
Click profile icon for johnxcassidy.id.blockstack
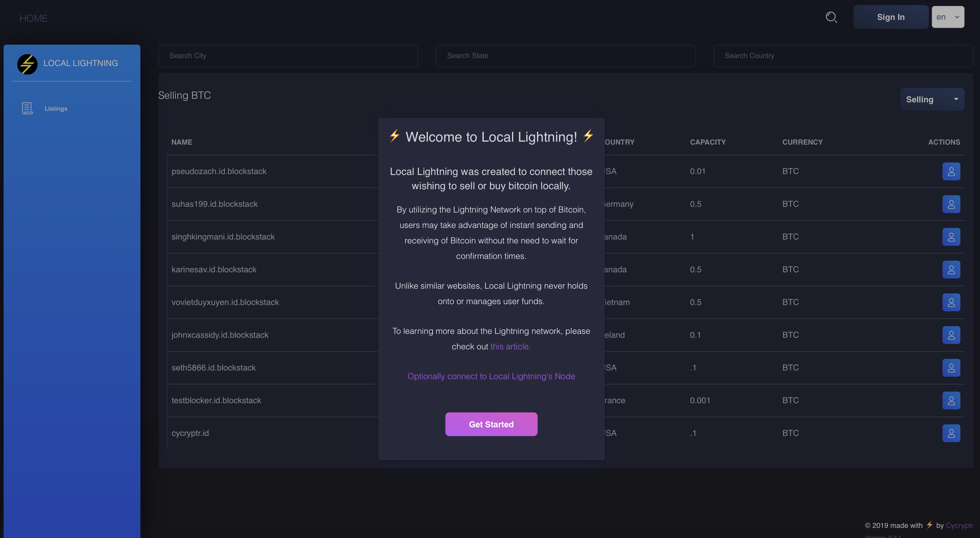[x=951, y=335]
